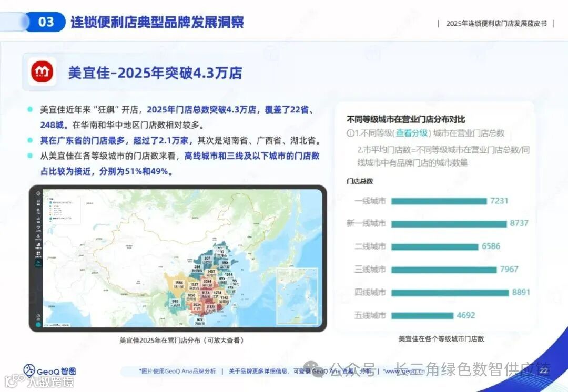The width and height of the screenshot is (568, 392).
Task: Click the info circle icon before 1.不同等级
Action: click(x=350, y=133)
